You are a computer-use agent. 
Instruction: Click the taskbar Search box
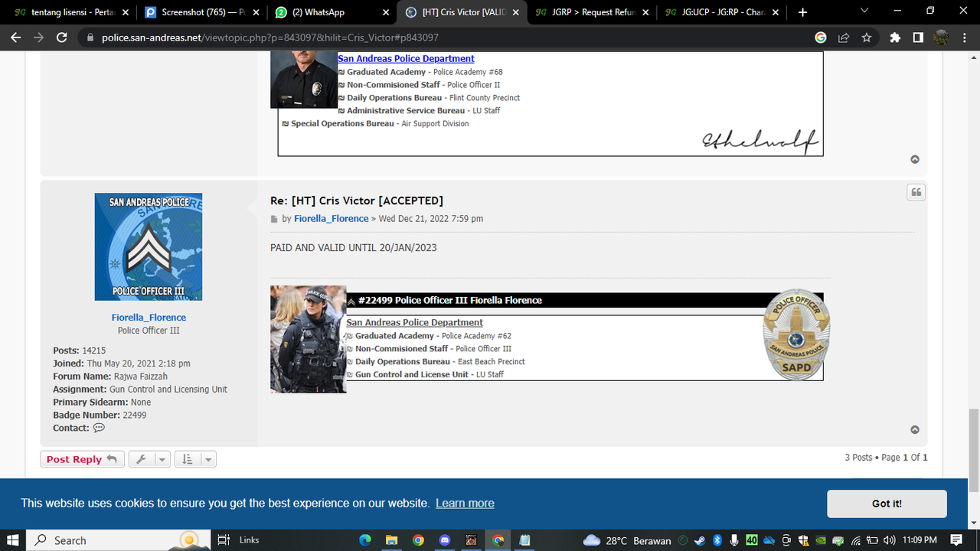pos(117,540)
